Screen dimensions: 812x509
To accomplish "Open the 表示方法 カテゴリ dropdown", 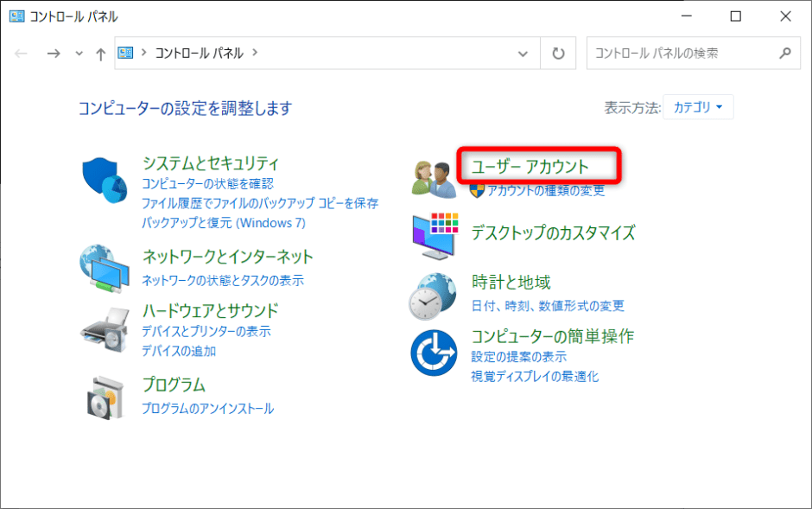I will click(698, 106).
